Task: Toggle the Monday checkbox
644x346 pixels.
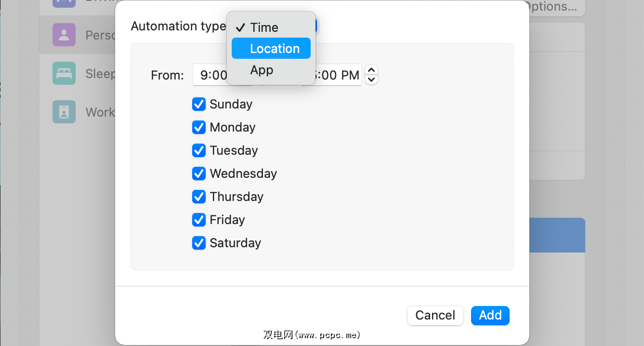Action: 199,127
